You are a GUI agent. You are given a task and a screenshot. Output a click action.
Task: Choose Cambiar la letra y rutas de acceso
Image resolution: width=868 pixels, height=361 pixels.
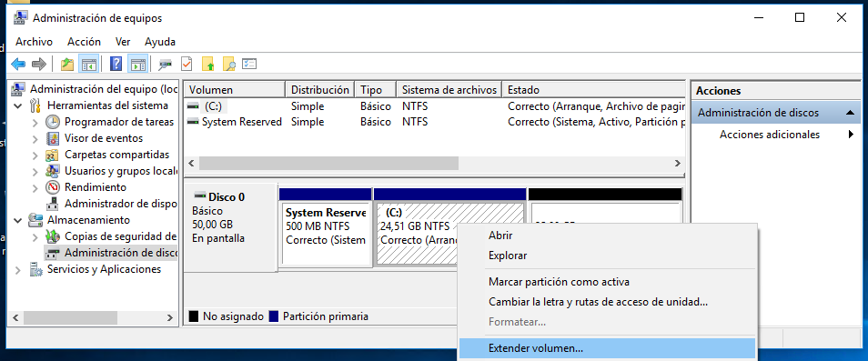click(x=607, y=303)
